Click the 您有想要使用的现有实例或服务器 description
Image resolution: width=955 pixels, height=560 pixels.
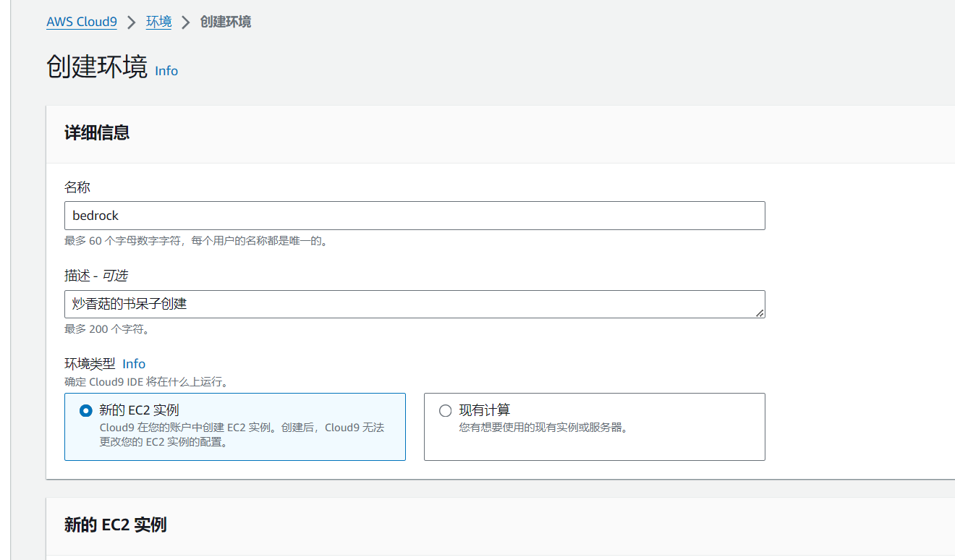[x=544, y=428]
